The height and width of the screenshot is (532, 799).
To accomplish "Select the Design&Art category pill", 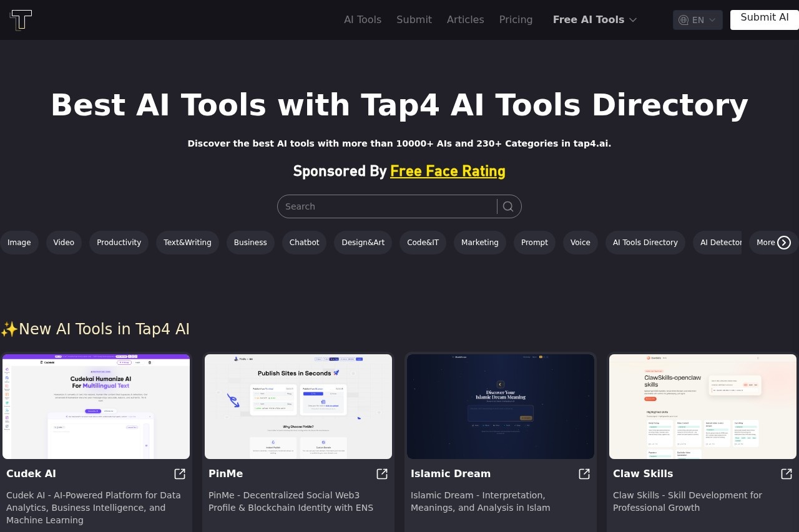I will [363, 243].
